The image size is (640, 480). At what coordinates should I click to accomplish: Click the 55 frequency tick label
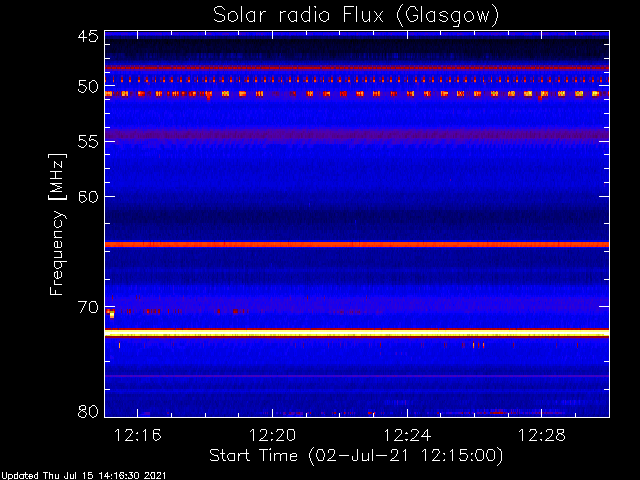88,142
